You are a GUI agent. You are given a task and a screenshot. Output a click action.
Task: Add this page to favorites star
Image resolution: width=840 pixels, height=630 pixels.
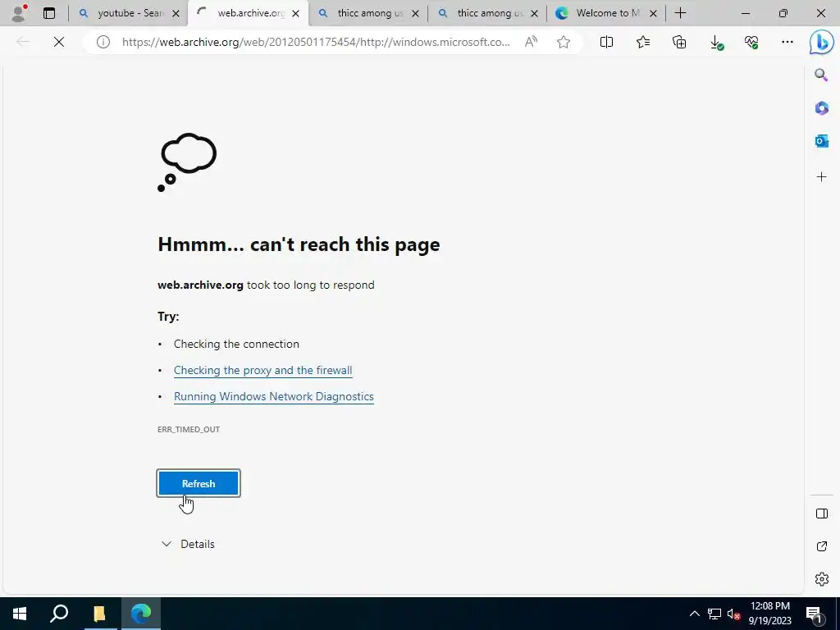[x=563, y=42]
